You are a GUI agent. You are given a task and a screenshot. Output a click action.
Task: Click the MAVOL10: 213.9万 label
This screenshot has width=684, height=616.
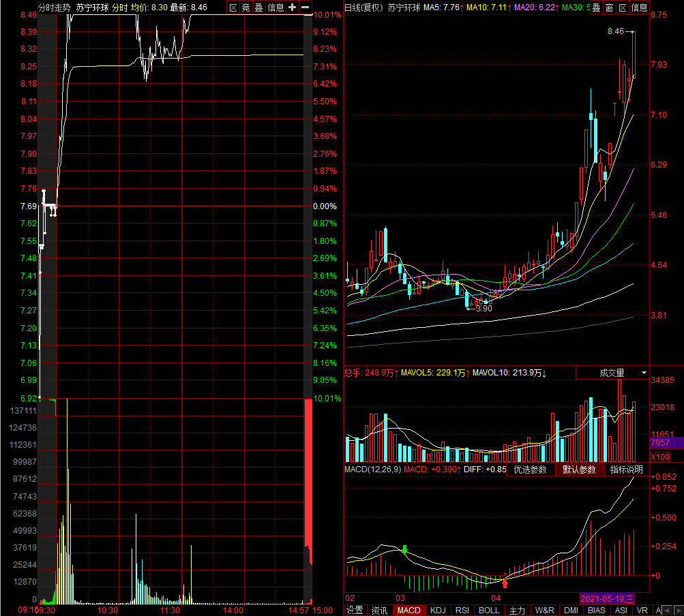509,373
